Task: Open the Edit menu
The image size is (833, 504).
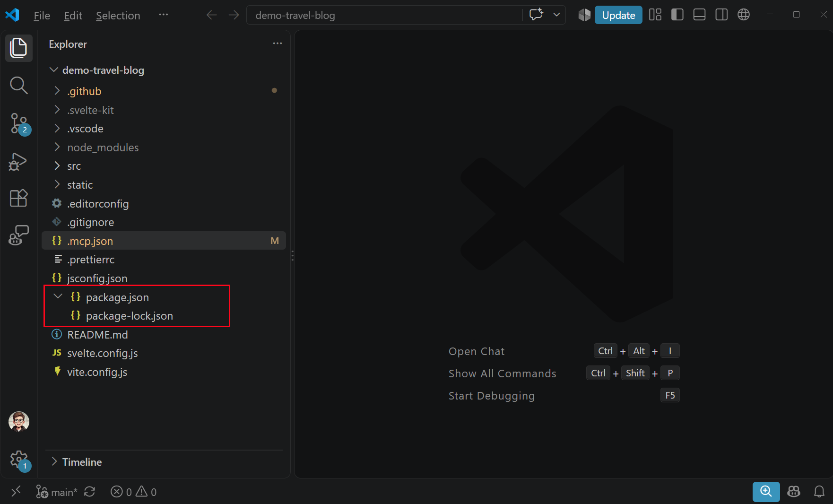Action: click(73, 16)
